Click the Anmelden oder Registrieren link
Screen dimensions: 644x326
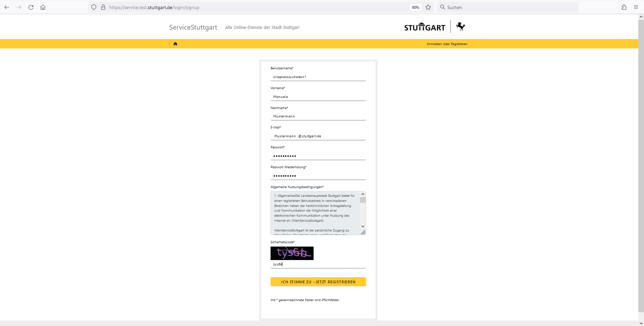coord(447,44)
